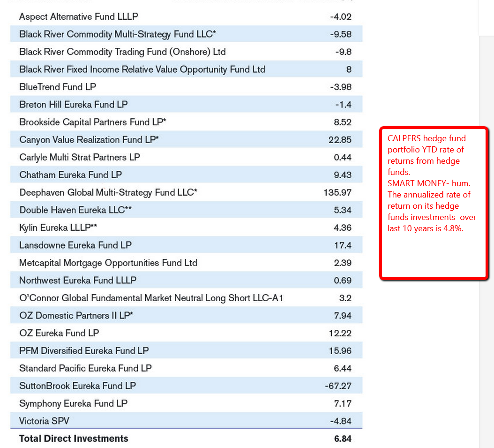Image resolution: width=494 pixels, height=448 pixels.
Task: Click the 7.94 return value
Action: (x=343, y=316)
